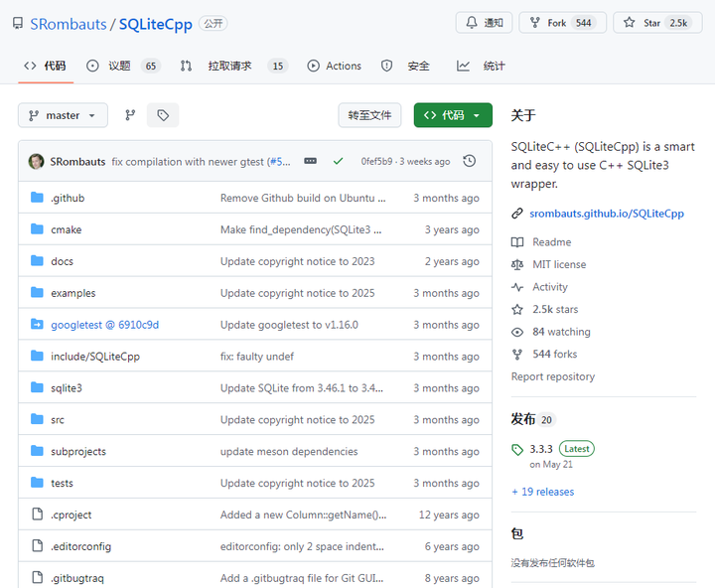Expand the commit message ellipsis icon

tap(311, 161)
